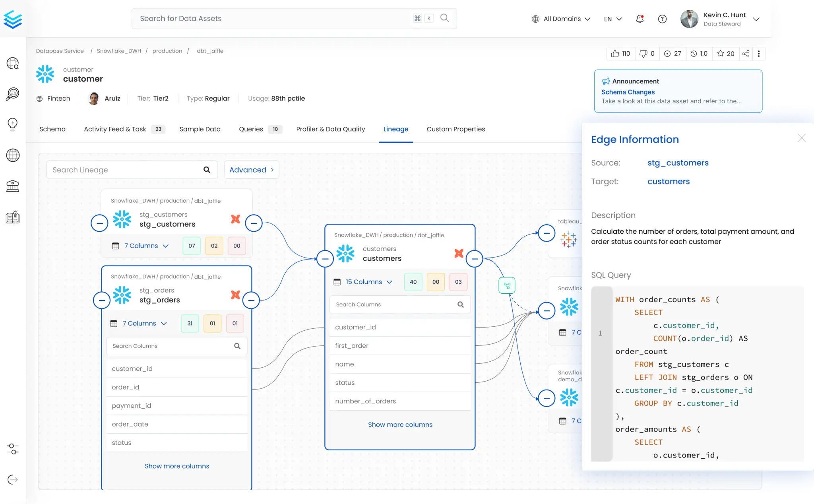Toggle collapse minus on stg_orders node

[101, 300]
